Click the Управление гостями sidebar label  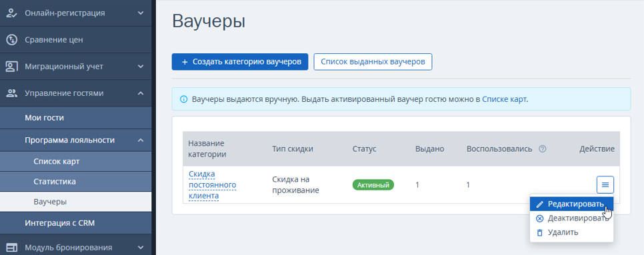point(64,93)
